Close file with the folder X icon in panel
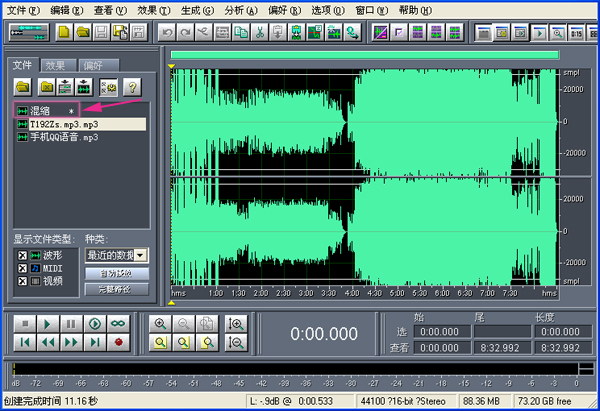The height and width of the screenshot is (411, 600). 47,87
